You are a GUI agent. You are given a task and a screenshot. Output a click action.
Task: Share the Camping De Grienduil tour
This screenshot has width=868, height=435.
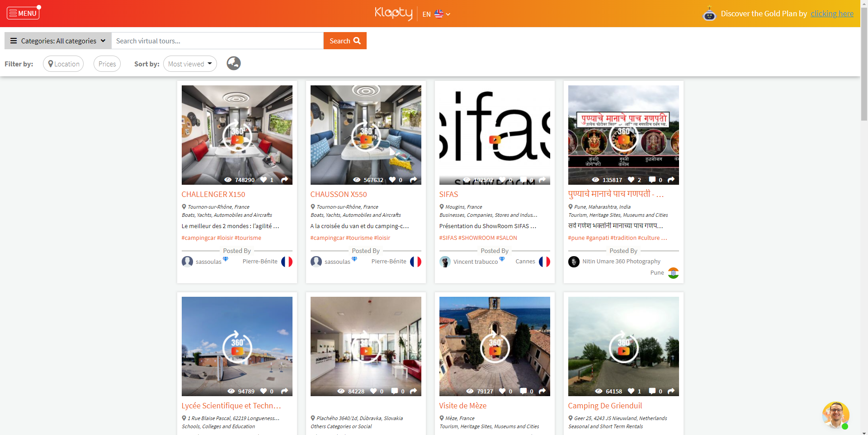pos(671,391)
